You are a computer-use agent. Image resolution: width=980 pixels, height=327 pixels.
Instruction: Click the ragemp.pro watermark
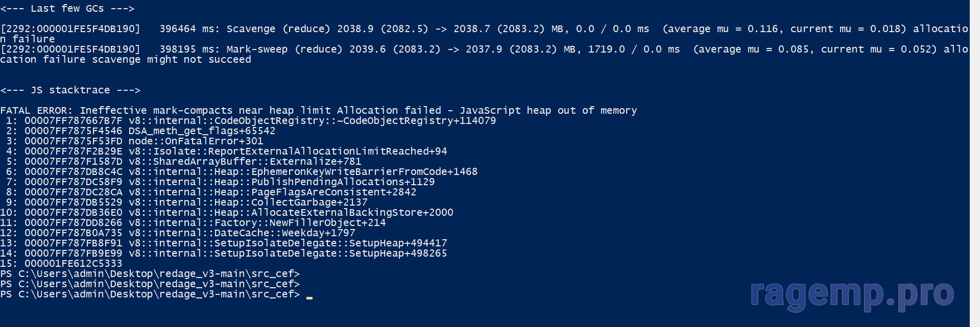pos(852,295)
